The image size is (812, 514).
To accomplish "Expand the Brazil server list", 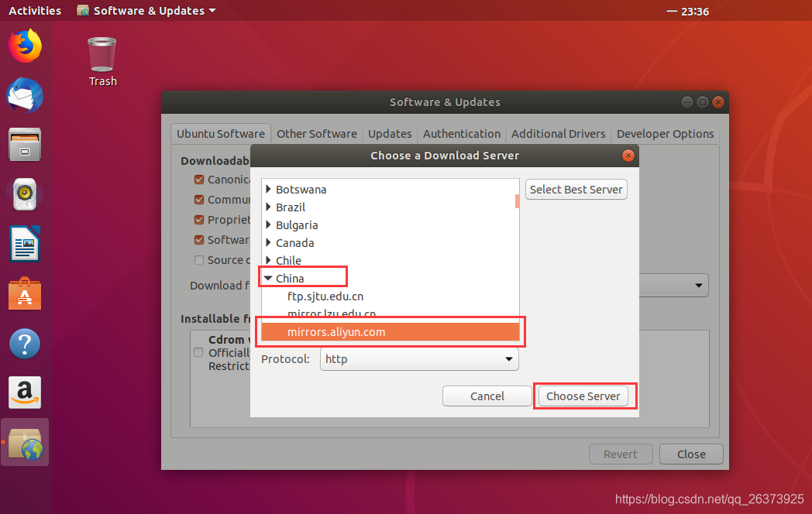I will [x=268, y=207].
